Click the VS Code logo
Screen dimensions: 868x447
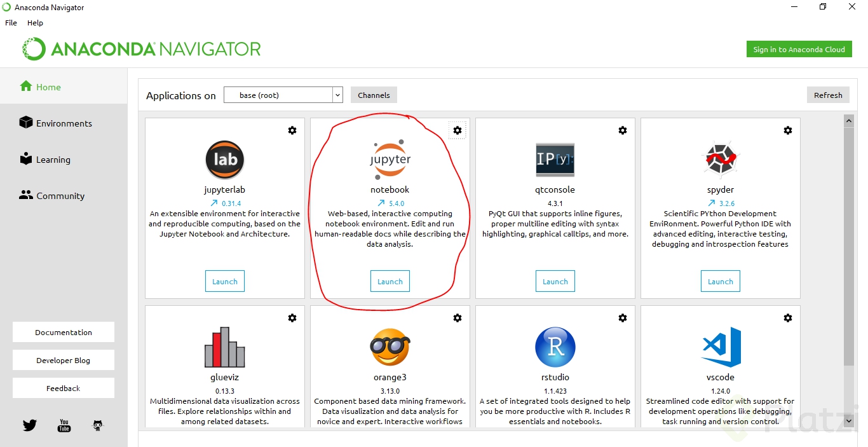click(x=721, y=347)
